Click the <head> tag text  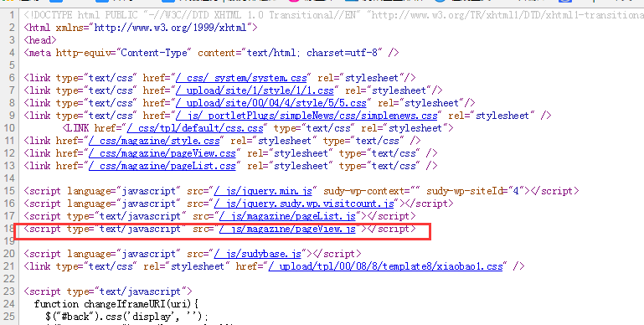pos(40,40)
